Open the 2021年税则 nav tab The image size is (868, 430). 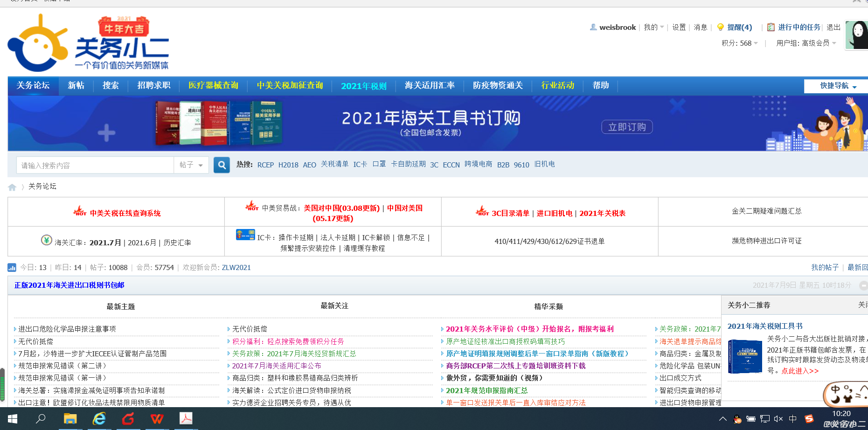coord(364,86)
